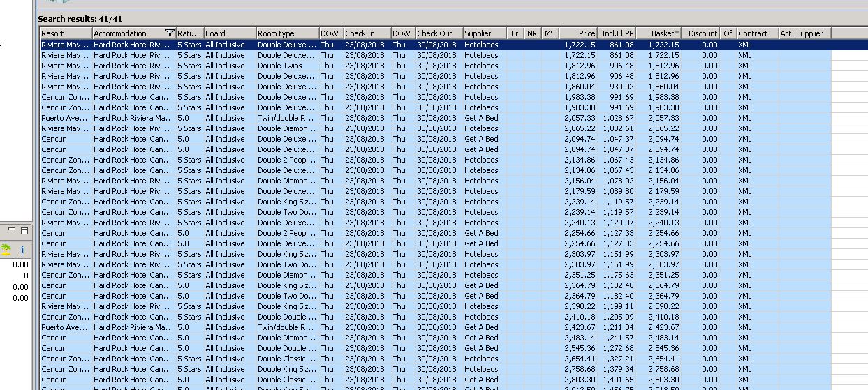Image resolution: width=868 pixels, height=390 pixels.
Task: Click the 1,175.63 per person value
Action: pyautogui.click(x=618, y=275)
